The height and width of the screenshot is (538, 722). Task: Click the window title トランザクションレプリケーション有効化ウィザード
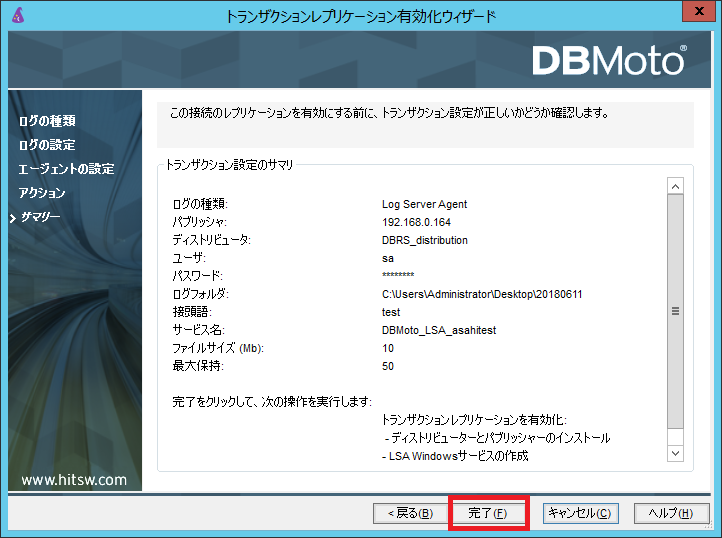[x=361, y=17]
